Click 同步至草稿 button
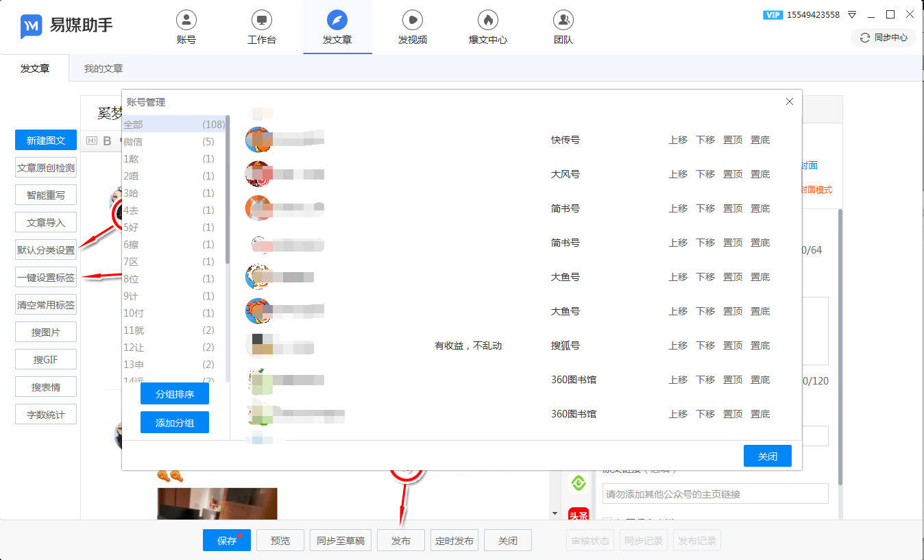This screenshot has width=924, height=560. [x=341, y=540]
